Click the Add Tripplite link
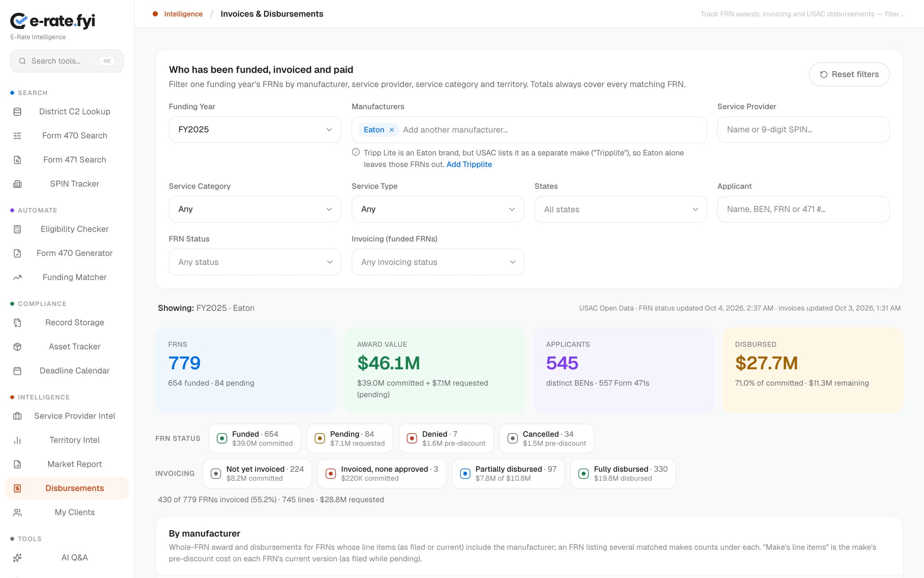Screen dimensions: 924x578 click(x=469, y=164)
